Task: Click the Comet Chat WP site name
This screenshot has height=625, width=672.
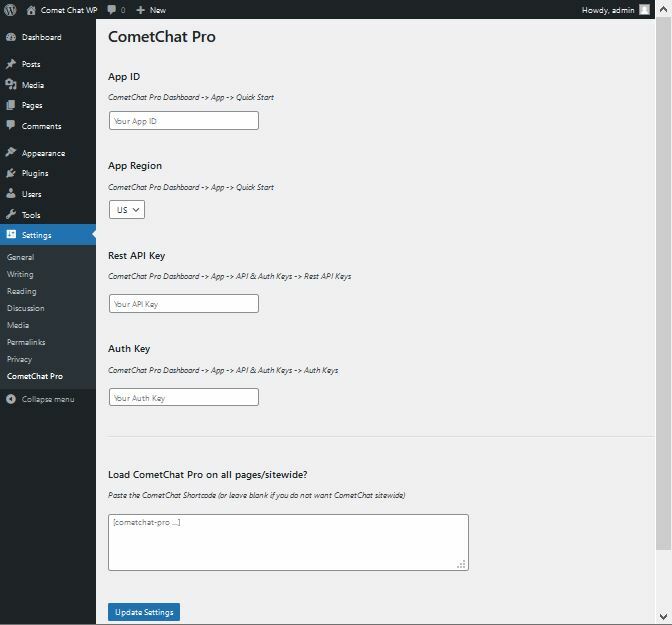Action: pos(69,10)
